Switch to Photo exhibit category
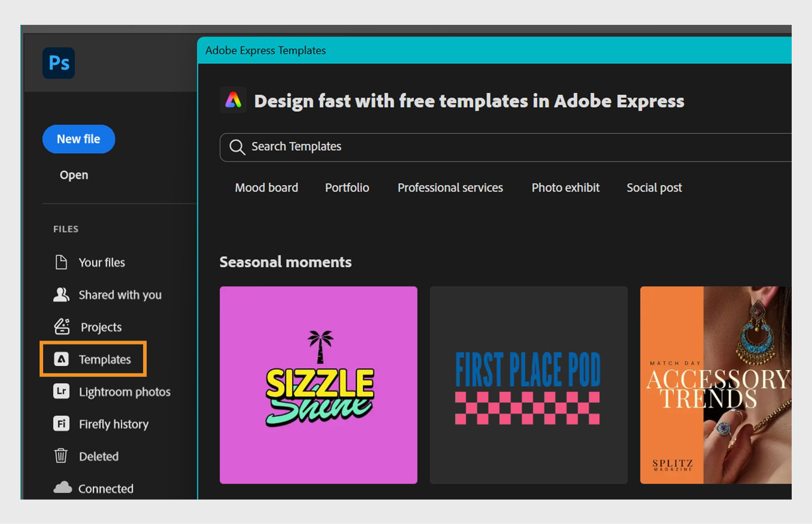812x524 pixels. pyautogui.click(x=565, y=188)
